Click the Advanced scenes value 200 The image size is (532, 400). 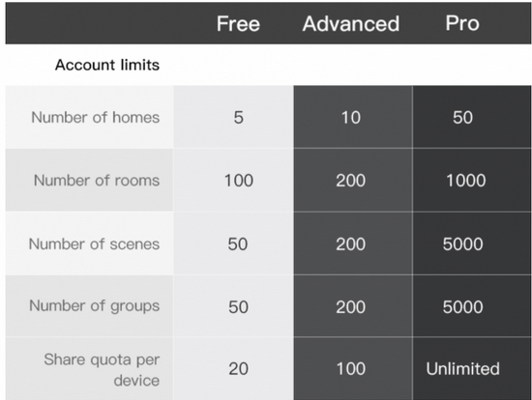tap(351, 244)
